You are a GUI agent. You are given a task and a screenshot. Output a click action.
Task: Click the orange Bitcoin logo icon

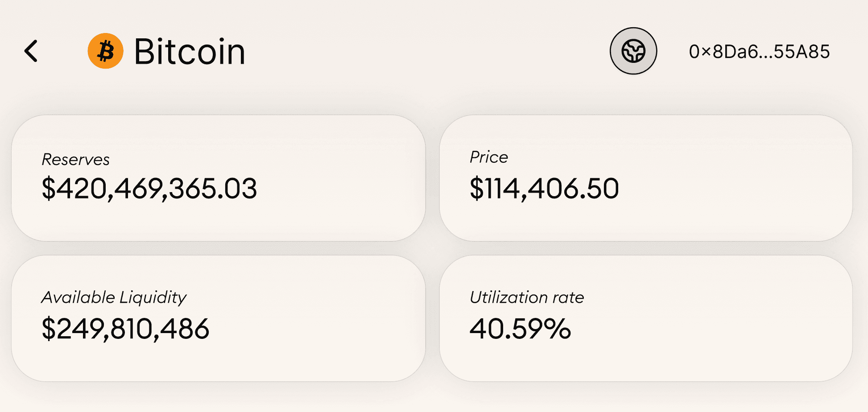[105, 51]
